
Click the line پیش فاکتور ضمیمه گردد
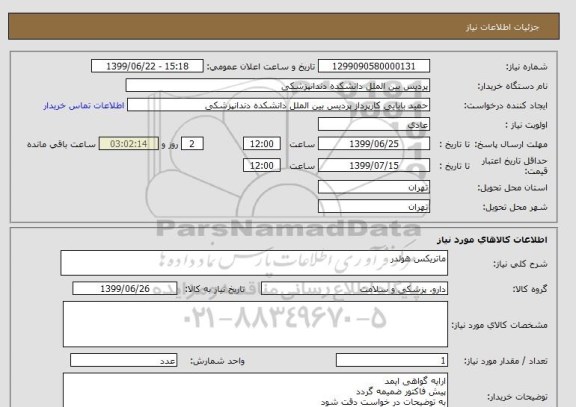(401, 391)
